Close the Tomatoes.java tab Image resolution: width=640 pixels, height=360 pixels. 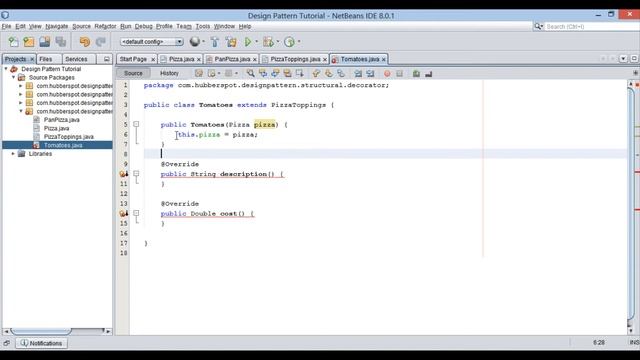pyautogui.click(x=384, y=60)
